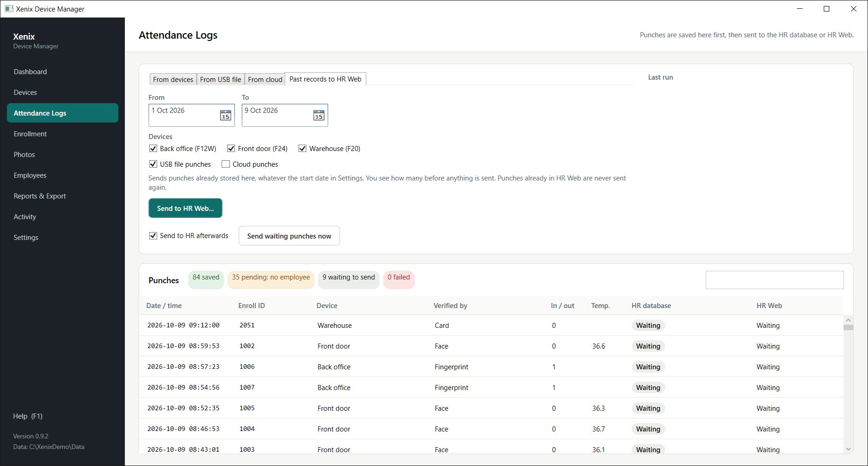The height and width of the screenshot is (466, 868).
Task: Select punch row for Enroll ID 2051
Action: coord(492,326)
